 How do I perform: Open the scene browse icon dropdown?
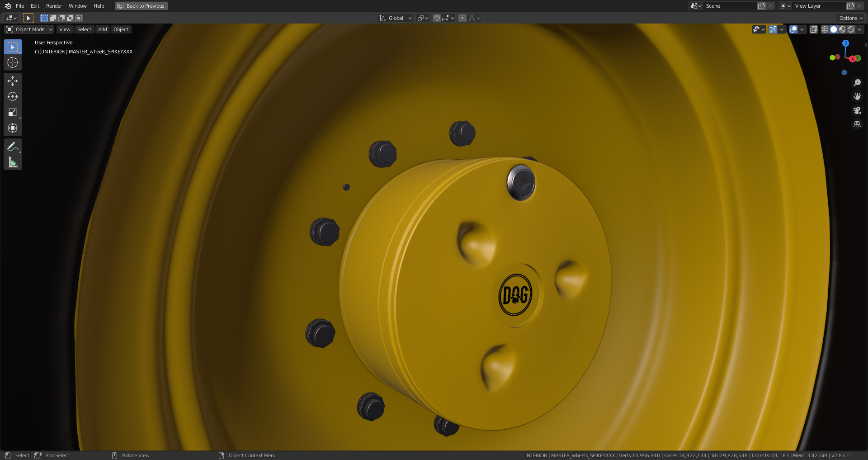(x=696, y=6)
